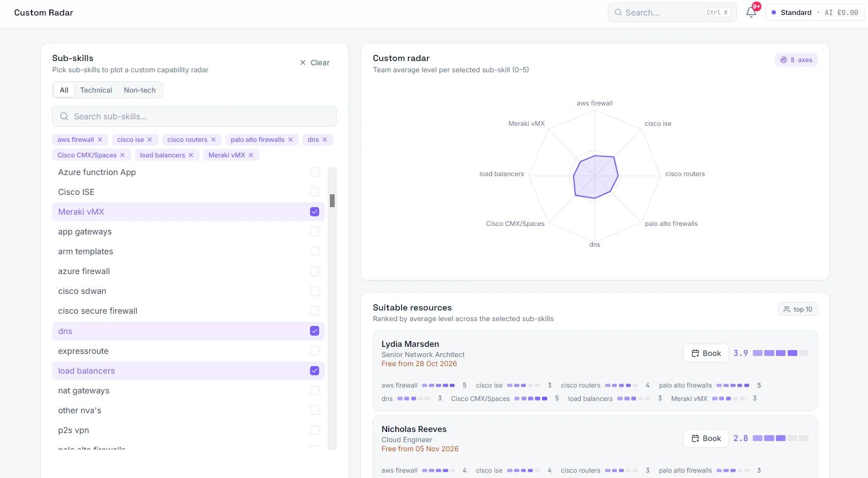Screen dimensions: 868x478
Task: Switch to the Technical filter tab
Action: (96, 90)
